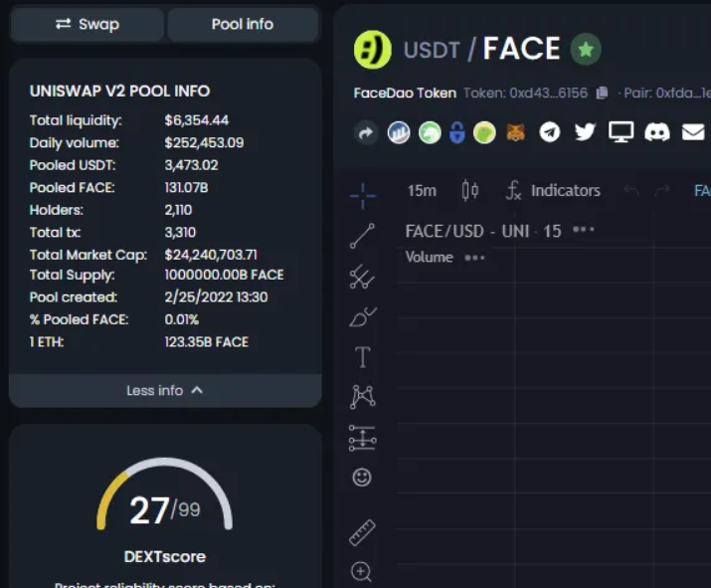Click the Total tx count 3,310
This screenshot has width=711, height=588.
click(180, 232)
